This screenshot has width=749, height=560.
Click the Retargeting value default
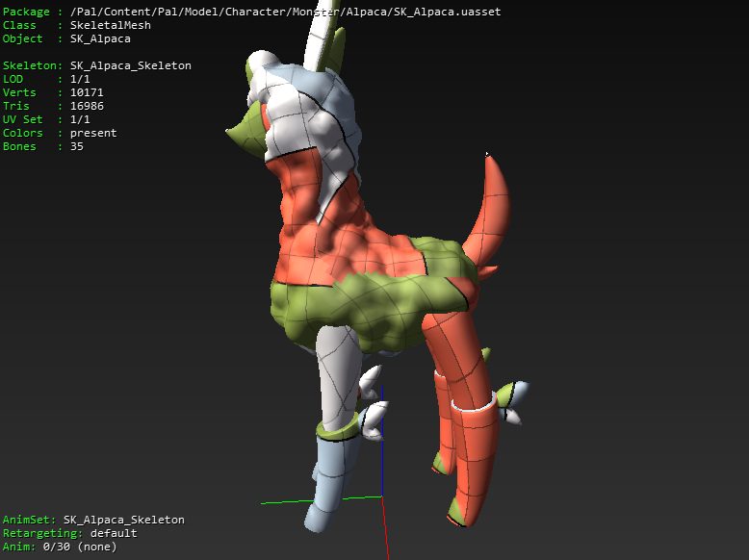tap(114, 533)
